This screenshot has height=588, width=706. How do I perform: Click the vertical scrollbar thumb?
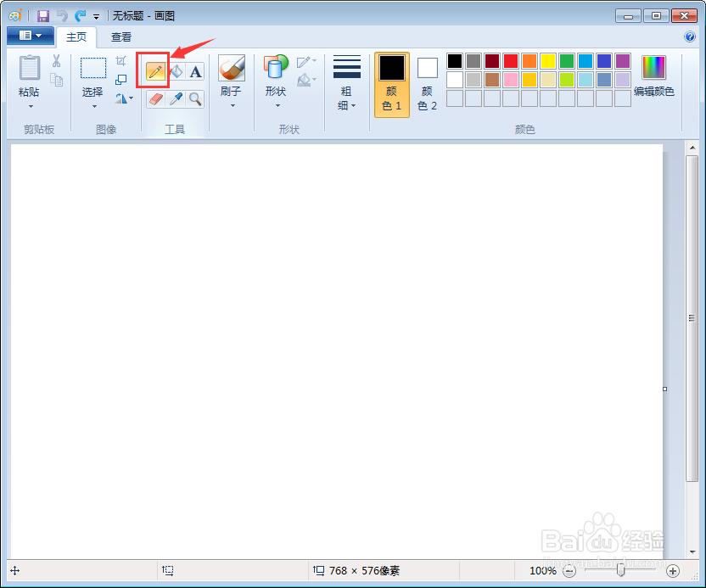tap(692, 318)
